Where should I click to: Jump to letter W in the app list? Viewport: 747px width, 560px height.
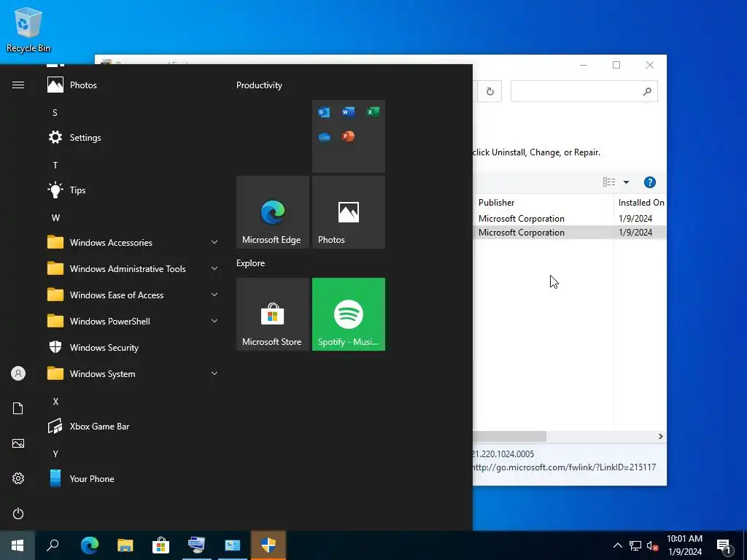coord(55,217)
